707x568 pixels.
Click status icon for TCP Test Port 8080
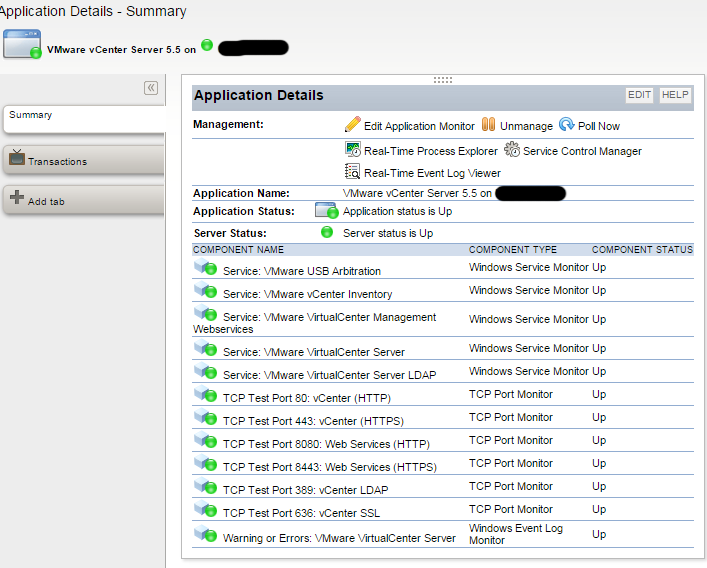tap(205, 440)
